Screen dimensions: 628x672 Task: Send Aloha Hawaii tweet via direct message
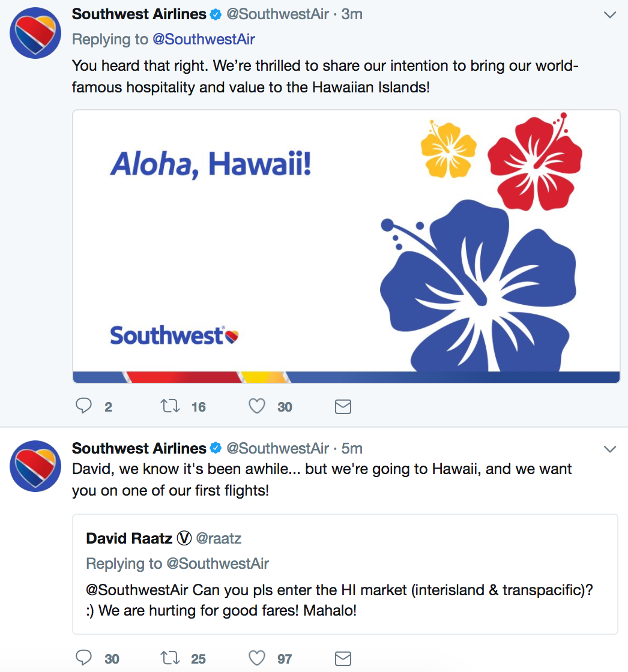coord(343,406)
